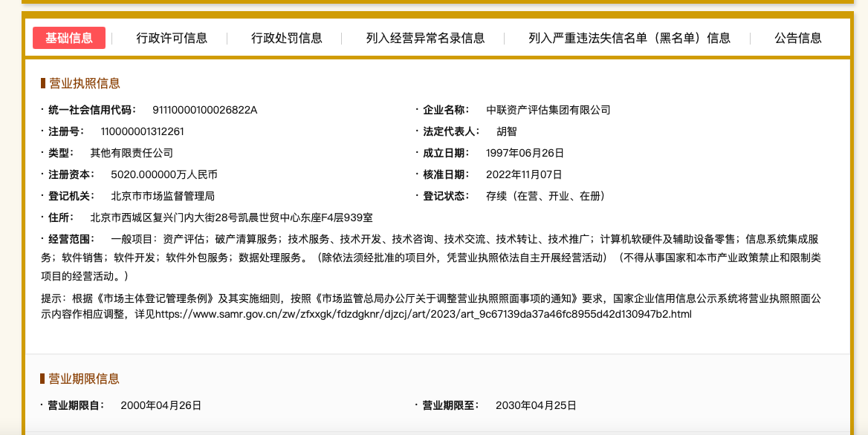Click establishment date 1997年06月26日
Screen dimensions: 868x435
(525, 153)
